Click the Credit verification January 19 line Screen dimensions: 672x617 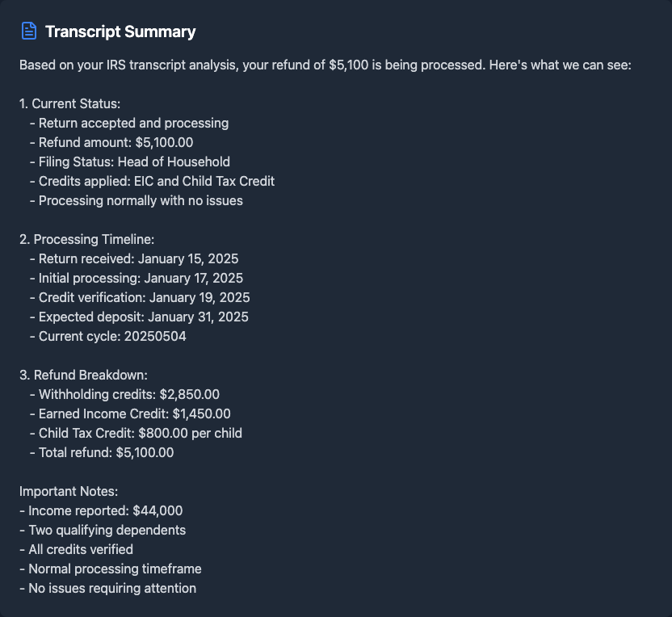coord(144,297)
